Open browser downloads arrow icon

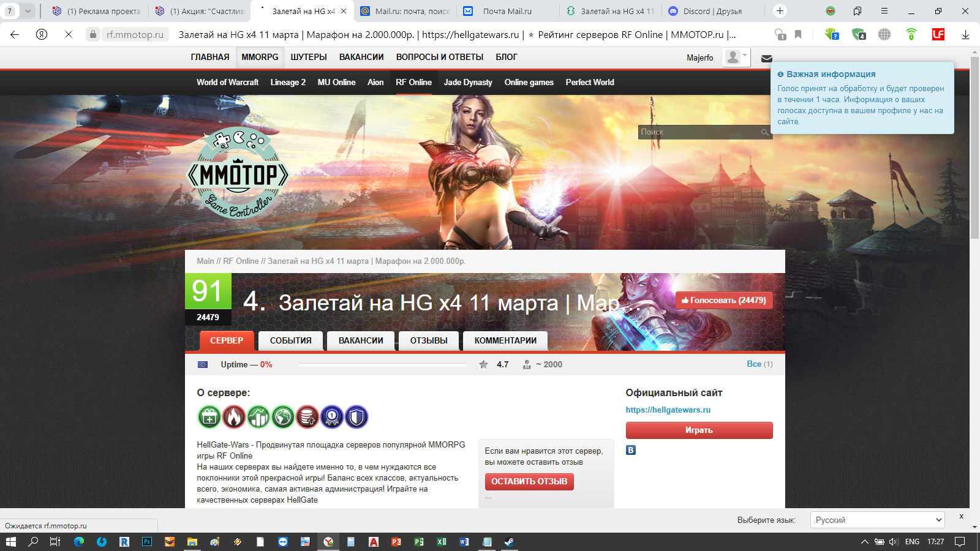(965, 35)
